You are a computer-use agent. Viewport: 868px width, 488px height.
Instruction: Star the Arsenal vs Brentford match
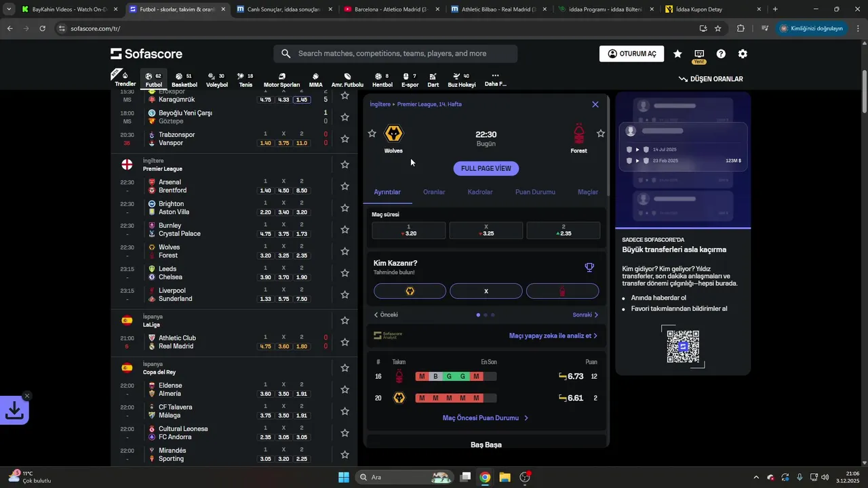[344, 186]
